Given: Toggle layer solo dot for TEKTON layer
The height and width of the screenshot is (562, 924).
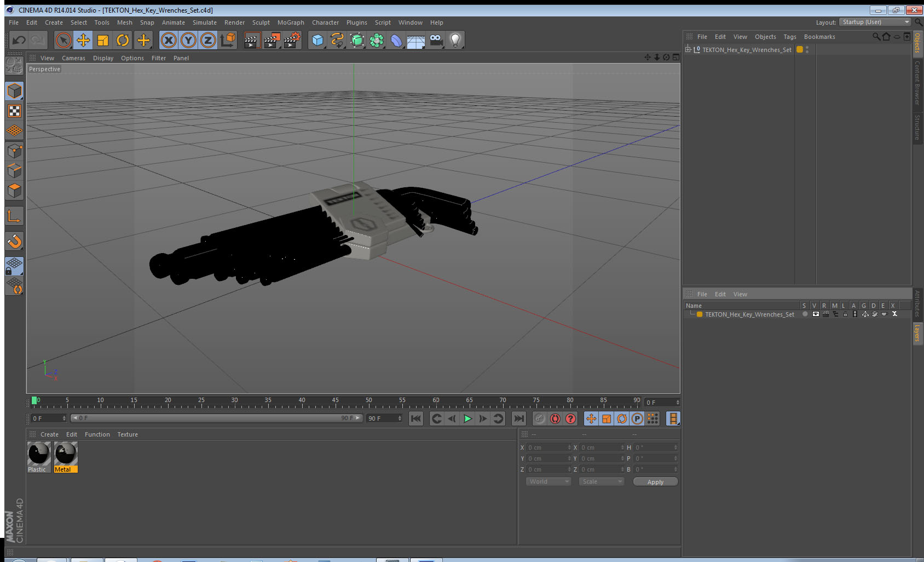Looking at the screenshot, I should [805, 314].
